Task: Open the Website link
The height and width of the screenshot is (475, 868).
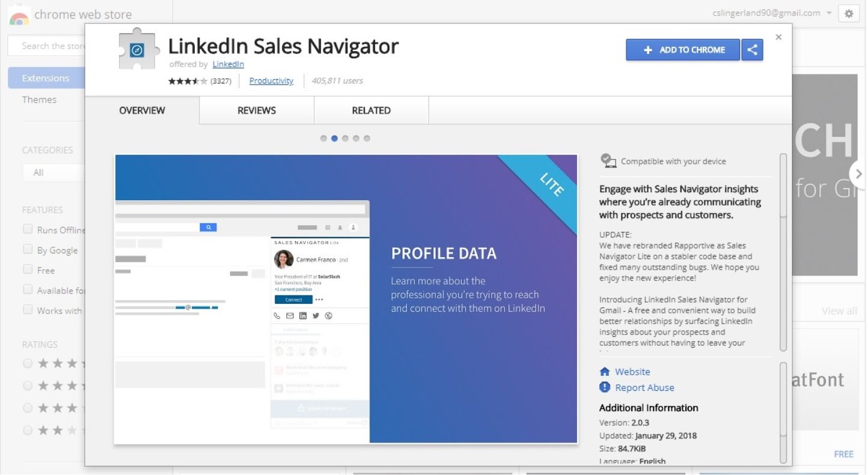Action: (632, 372)
